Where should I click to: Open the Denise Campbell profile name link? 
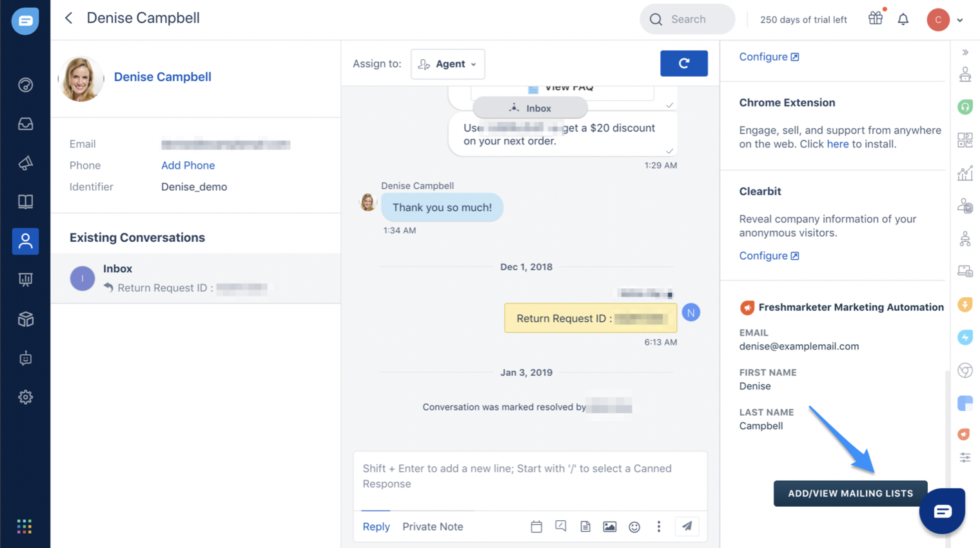pyautogui.click(x=162, y=77)
